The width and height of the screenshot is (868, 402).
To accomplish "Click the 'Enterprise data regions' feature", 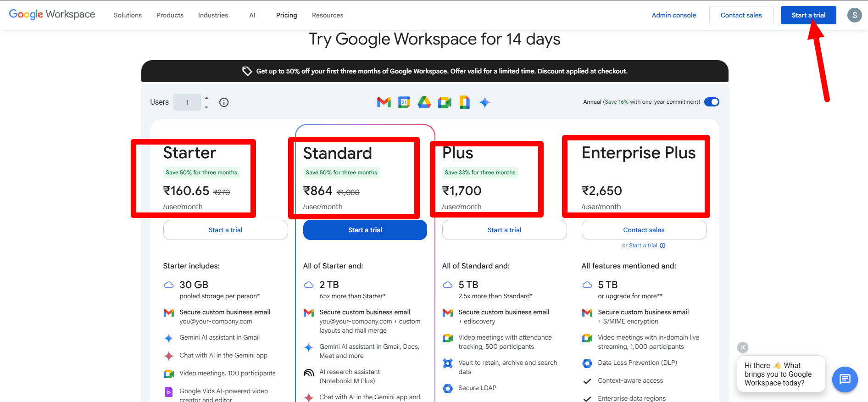I will click(632, 398).
